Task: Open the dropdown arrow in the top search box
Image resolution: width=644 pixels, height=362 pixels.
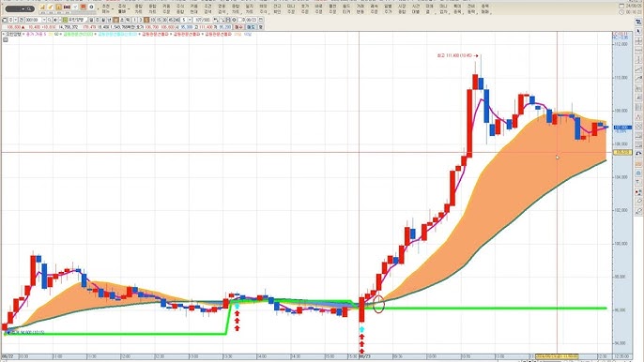Action: [23, 8]
